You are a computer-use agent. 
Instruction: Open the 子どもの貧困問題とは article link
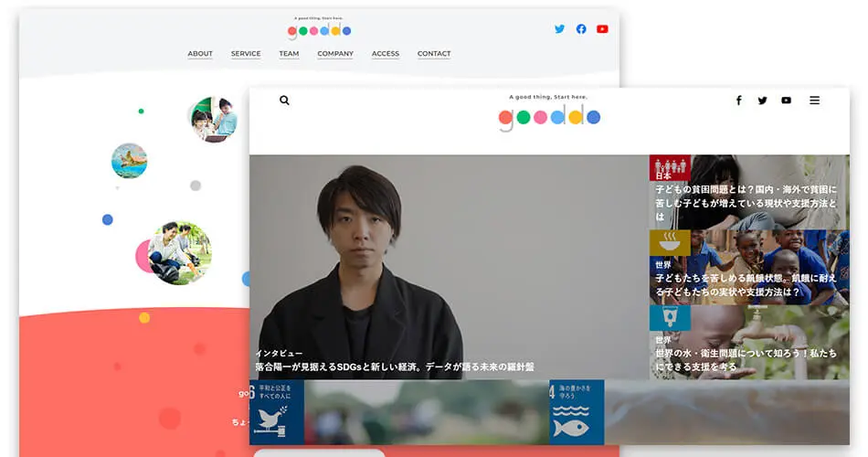point(746,203)
